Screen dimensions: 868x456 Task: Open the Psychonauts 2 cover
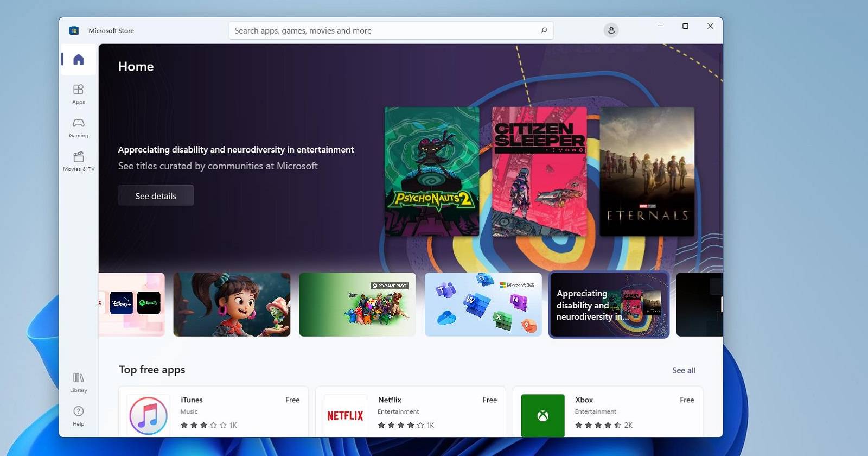[x=432, y=172]
